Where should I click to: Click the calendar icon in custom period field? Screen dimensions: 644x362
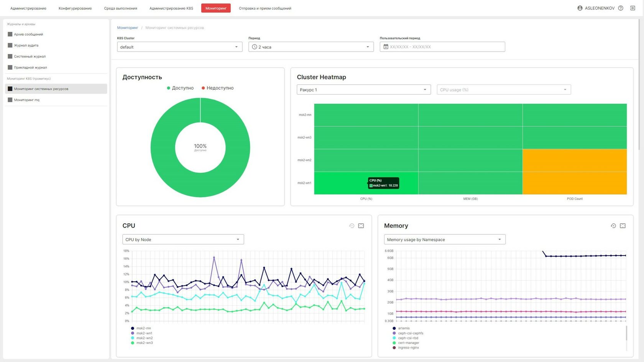386,47
